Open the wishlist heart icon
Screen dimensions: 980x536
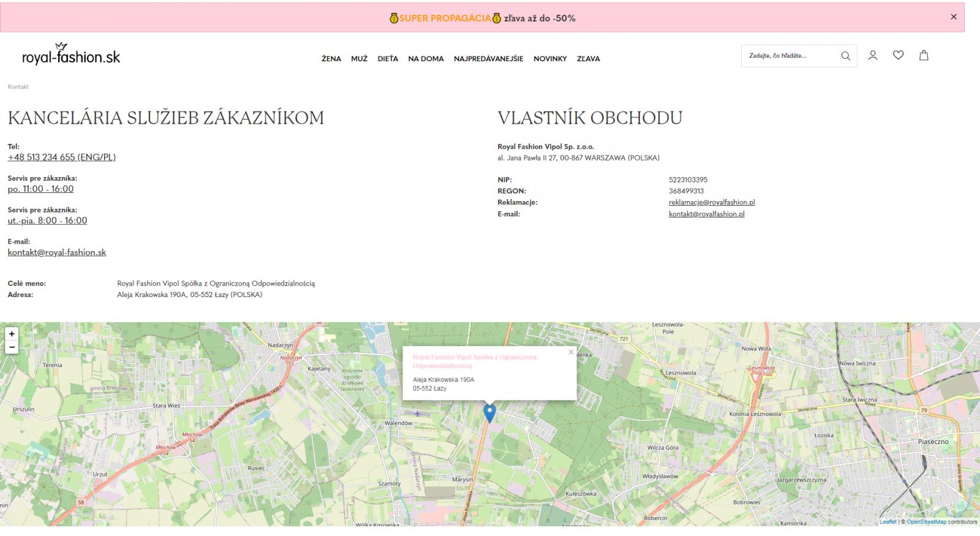(x=898, y=55)
